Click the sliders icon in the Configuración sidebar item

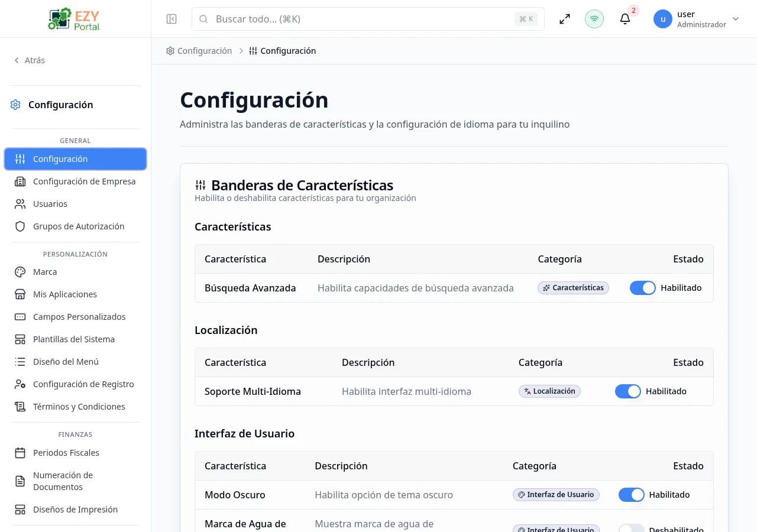(20, 159)
